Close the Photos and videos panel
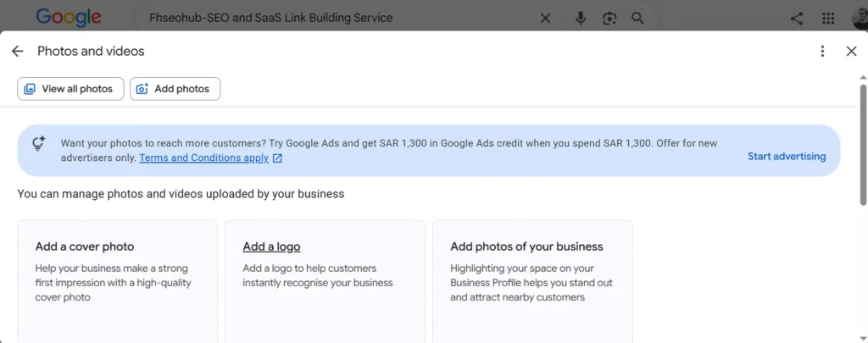Image resolution: width=868 pixels, height=343 pixels. tap(851, 52)
